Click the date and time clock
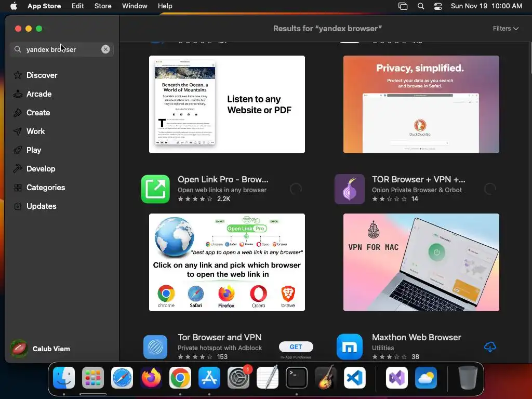 tap(486, 6)
